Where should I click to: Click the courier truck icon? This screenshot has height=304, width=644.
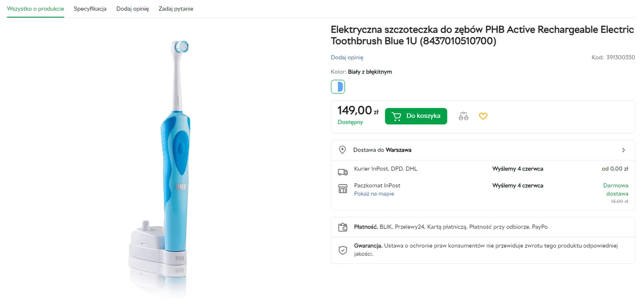click(x=343, y=172)
